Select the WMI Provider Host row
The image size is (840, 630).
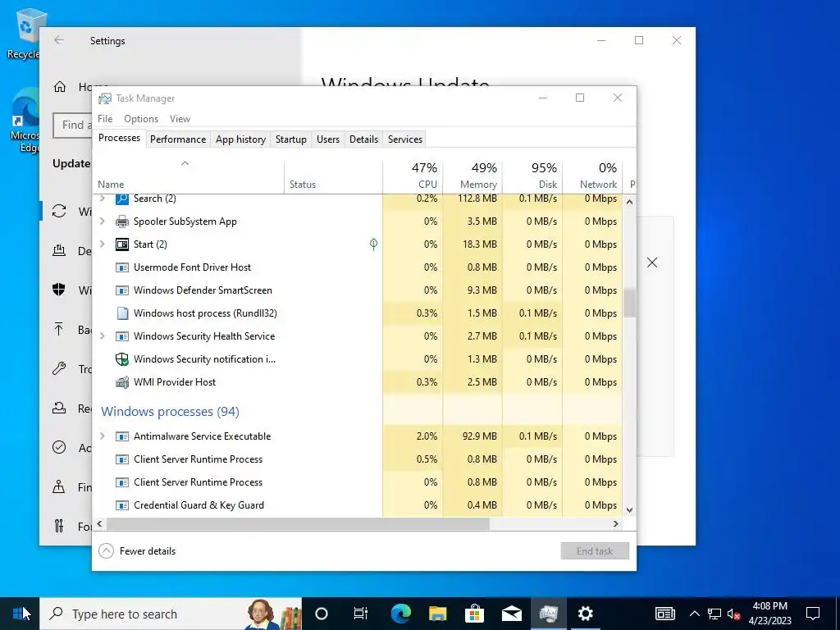(x=358, y=382)
